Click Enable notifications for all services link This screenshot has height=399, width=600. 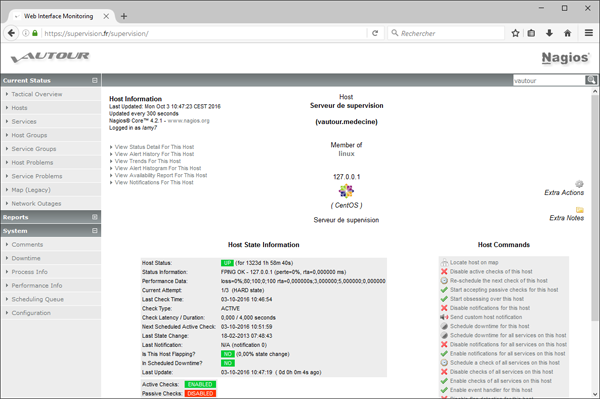(507, 353)
